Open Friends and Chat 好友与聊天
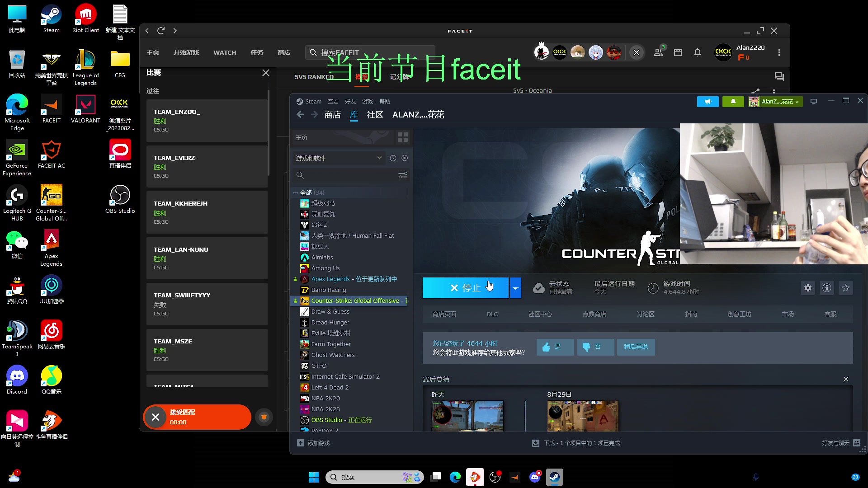868x488 pixels. (840, 443)
